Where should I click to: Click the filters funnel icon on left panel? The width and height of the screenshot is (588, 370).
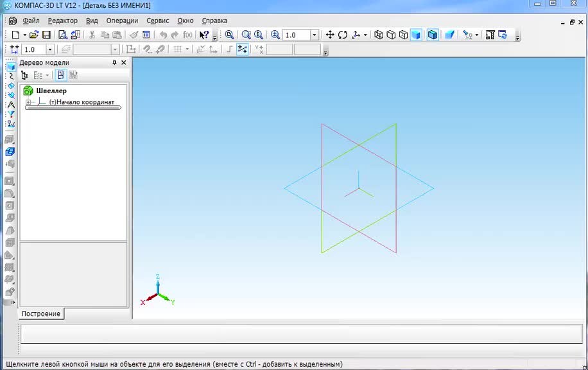pos(11,114)
